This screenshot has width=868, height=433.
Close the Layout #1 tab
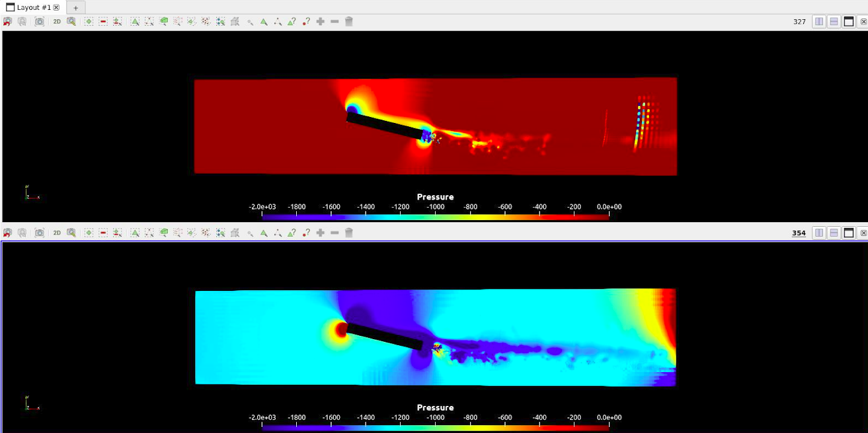click(56, 7)
